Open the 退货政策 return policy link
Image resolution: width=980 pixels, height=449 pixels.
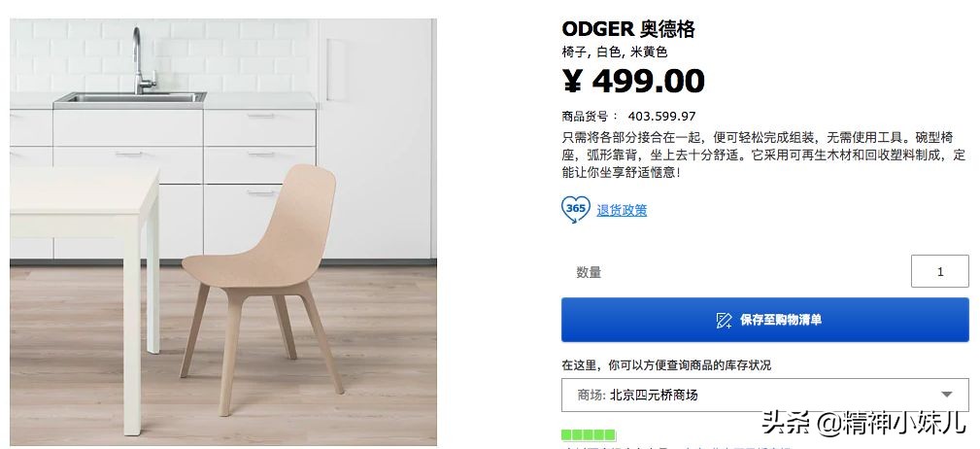622,210
